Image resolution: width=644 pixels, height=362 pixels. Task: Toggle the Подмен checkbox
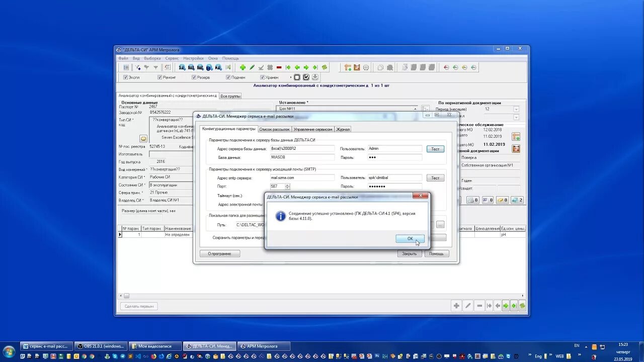point(228,77)
